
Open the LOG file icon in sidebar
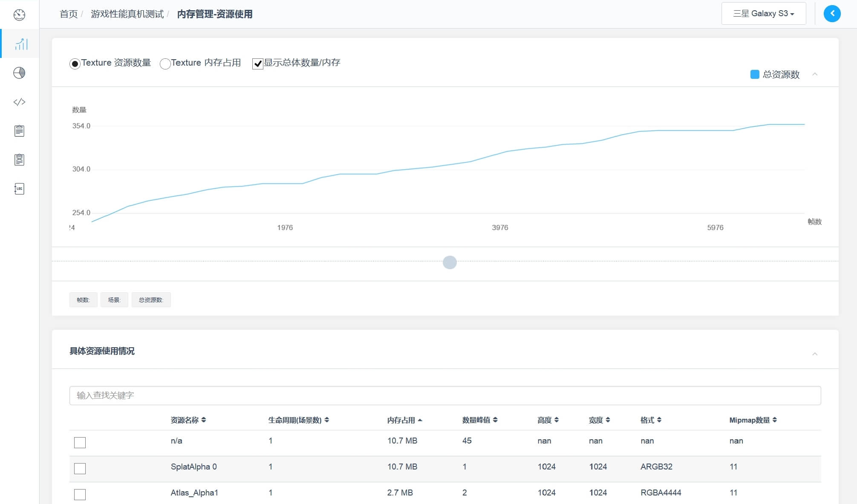[19, 189]
